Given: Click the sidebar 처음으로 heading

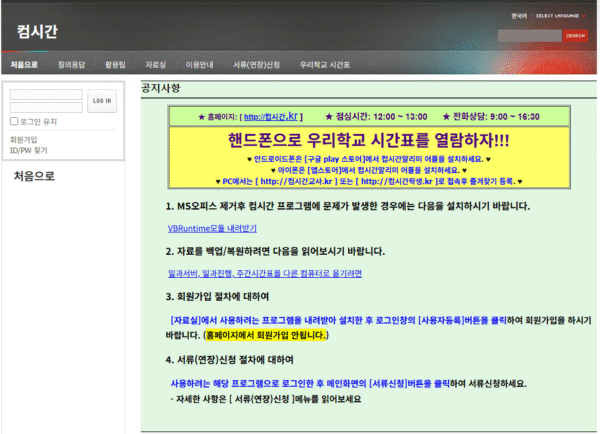Looking at the screenshot, I should pos(34,176).
